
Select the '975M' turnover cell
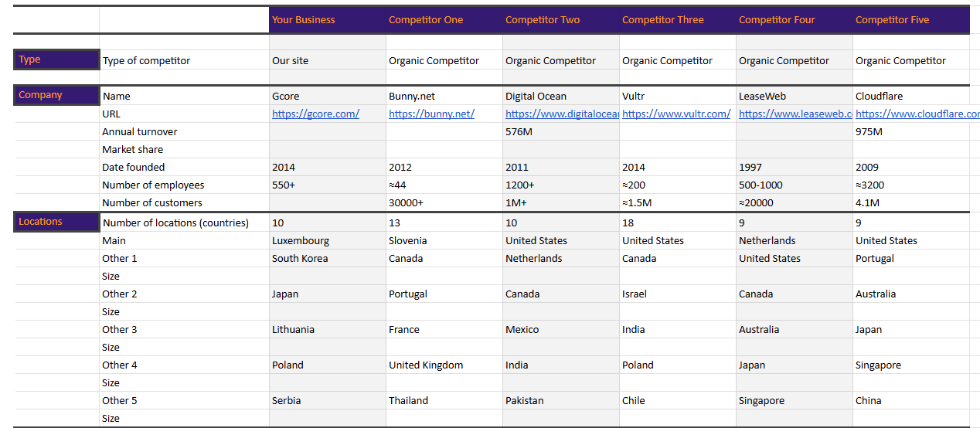[911, 132]
